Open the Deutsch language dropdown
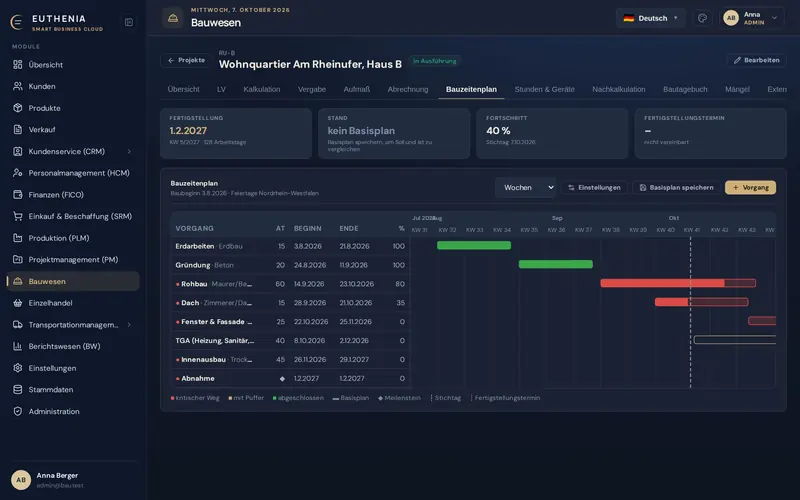The image size is (800, 500). (x=651, y=18)
